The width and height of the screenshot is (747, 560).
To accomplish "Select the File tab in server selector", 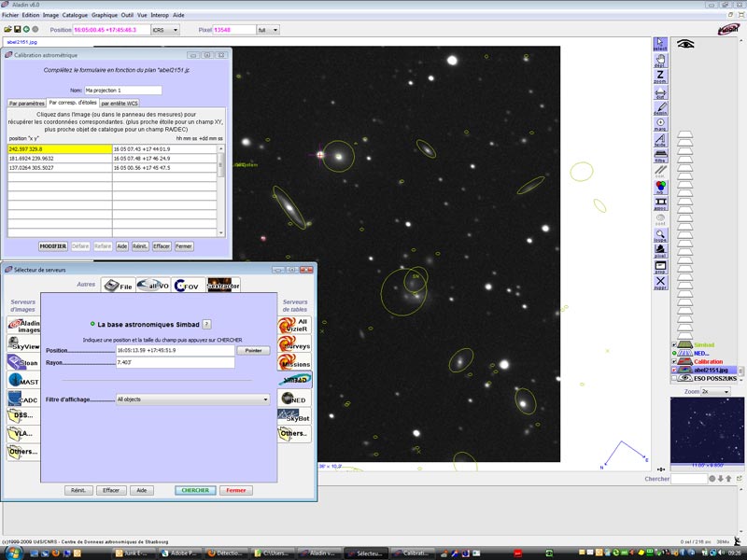I will coord(120,286).
